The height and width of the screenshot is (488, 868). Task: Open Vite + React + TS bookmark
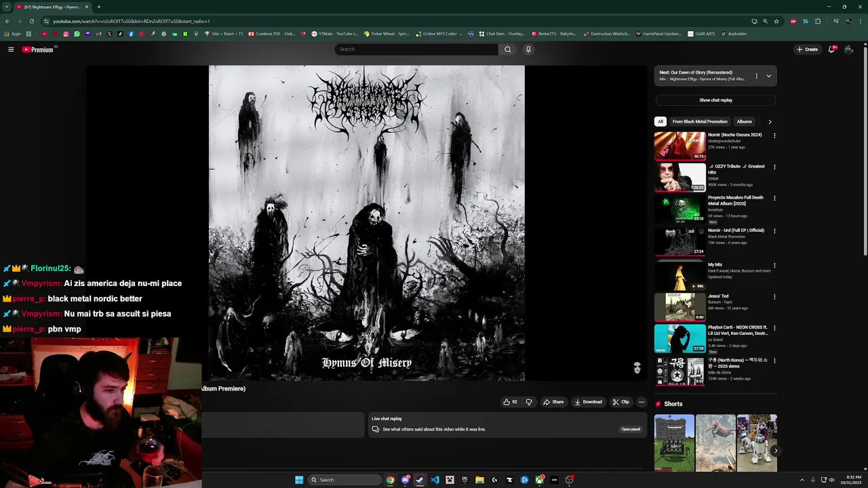coord(223,34)
